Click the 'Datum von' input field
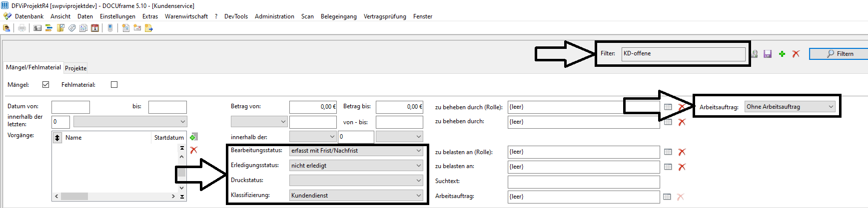The height and width of the screenshot is (208, 868). coord(70,107)
